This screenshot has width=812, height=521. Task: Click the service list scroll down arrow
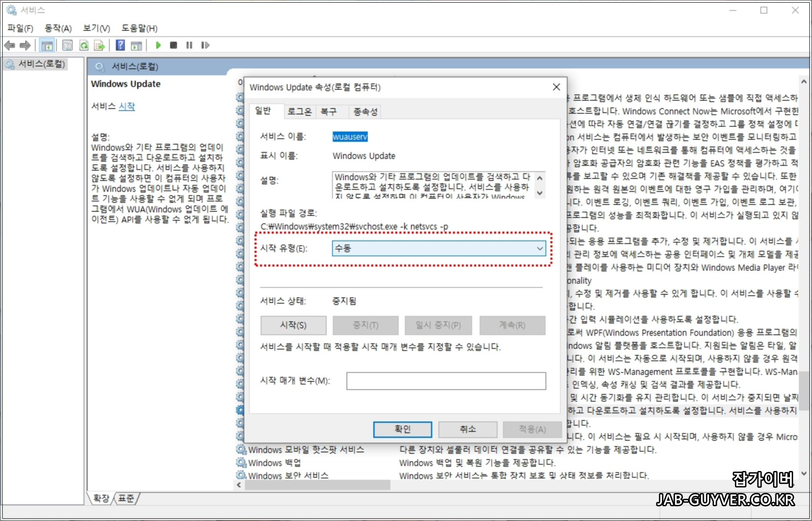coord(804,473)
